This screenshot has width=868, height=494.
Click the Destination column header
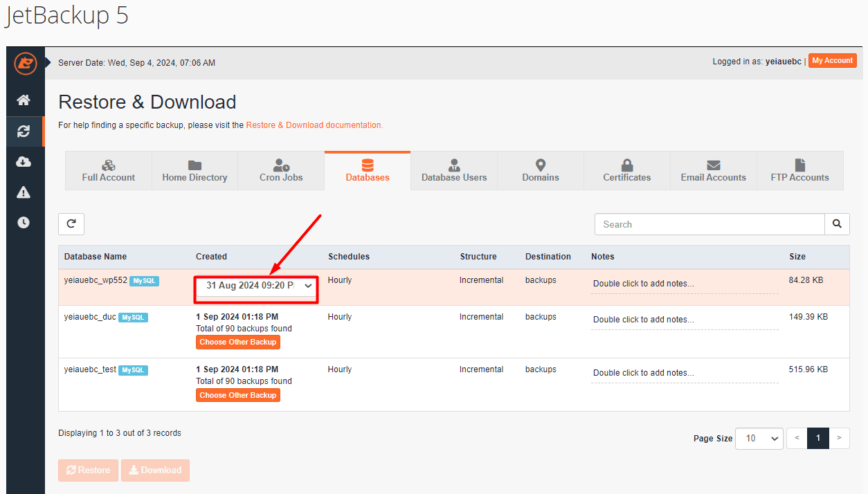(x=548, y=257)
